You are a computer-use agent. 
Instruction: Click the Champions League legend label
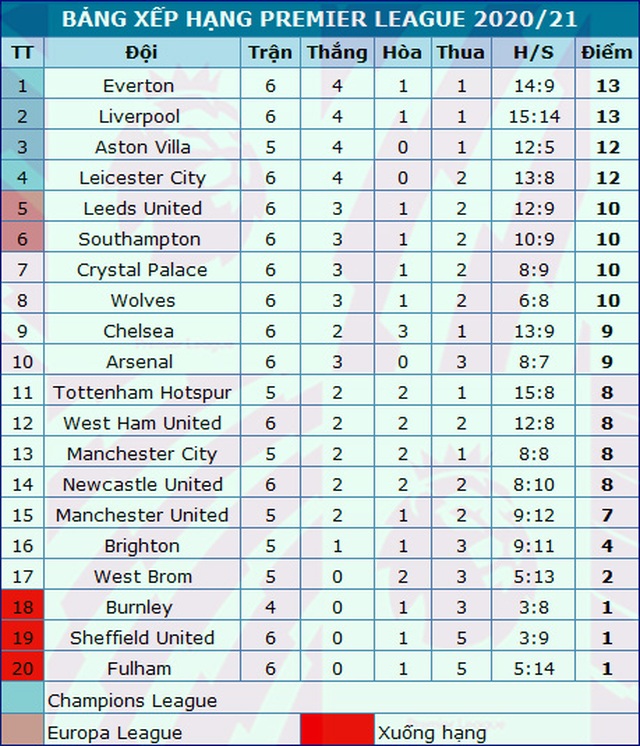pyautogui.click(x=132, y=700)
